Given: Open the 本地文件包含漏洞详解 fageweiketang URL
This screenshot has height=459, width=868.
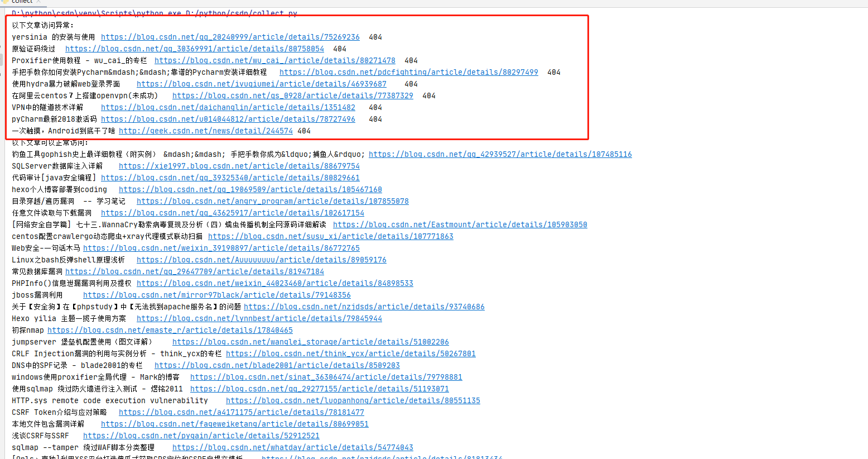Looking at the screenshot, I should (x=235, y=424).
